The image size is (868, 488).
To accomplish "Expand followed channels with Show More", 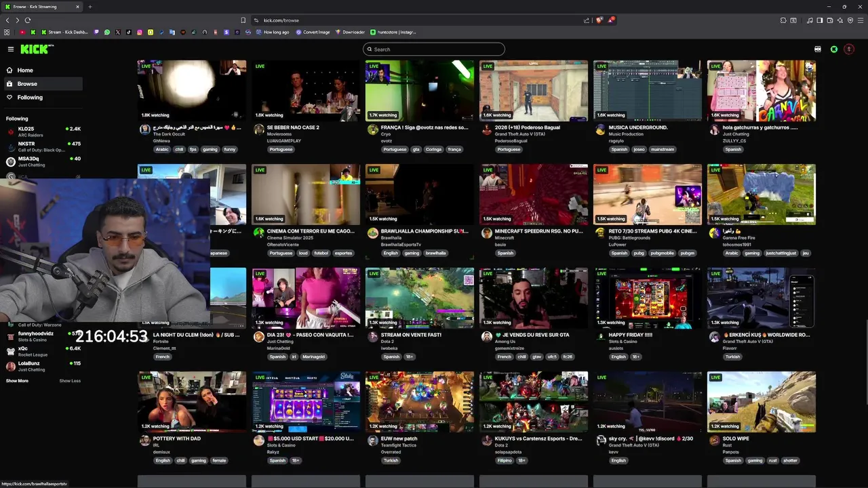I will point(17,381).
